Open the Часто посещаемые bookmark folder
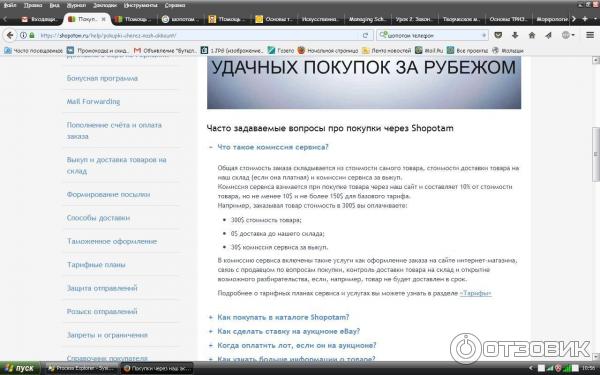Image resolution: width=600 pixels, height=375 pixels. point(33,51)
